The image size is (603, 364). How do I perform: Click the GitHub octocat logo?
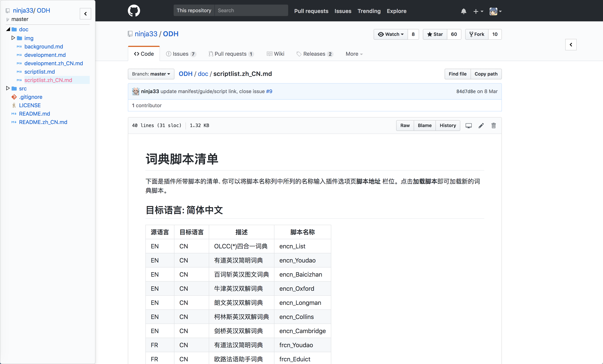(x=134, y=11)
